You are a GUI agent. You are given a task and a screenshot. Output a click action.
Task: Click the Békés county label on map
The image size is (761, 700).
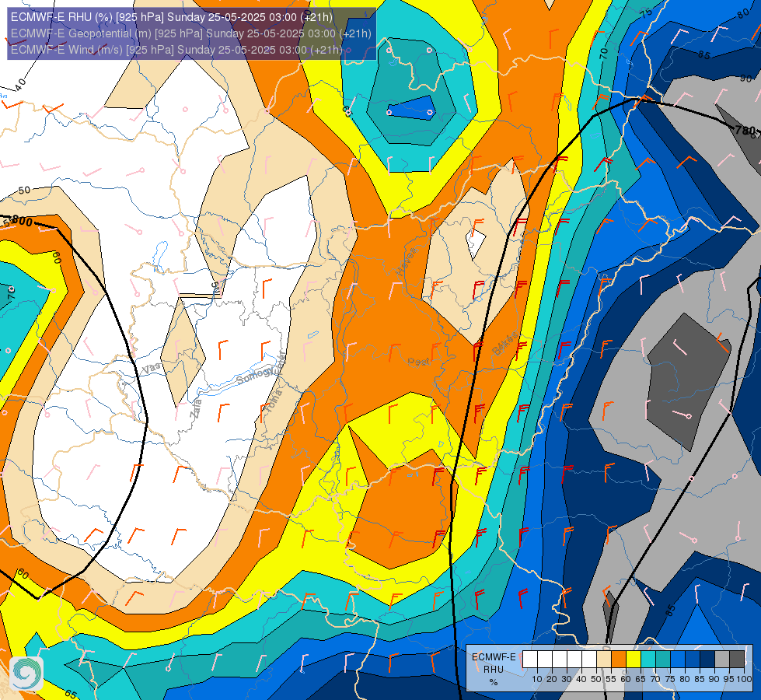(x=505, y=344)
